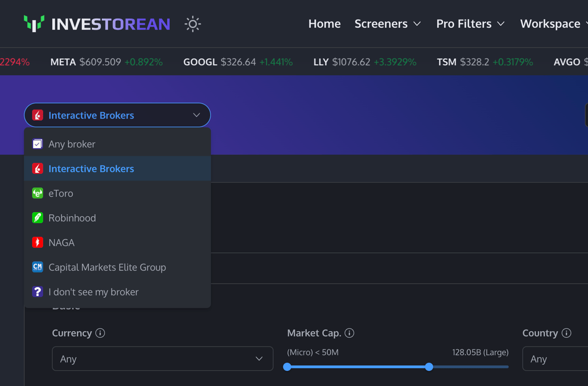The width and height of the screenshot is (588, 386).
Task: Click the eToro green logo icon
Action: pos(38,194)
